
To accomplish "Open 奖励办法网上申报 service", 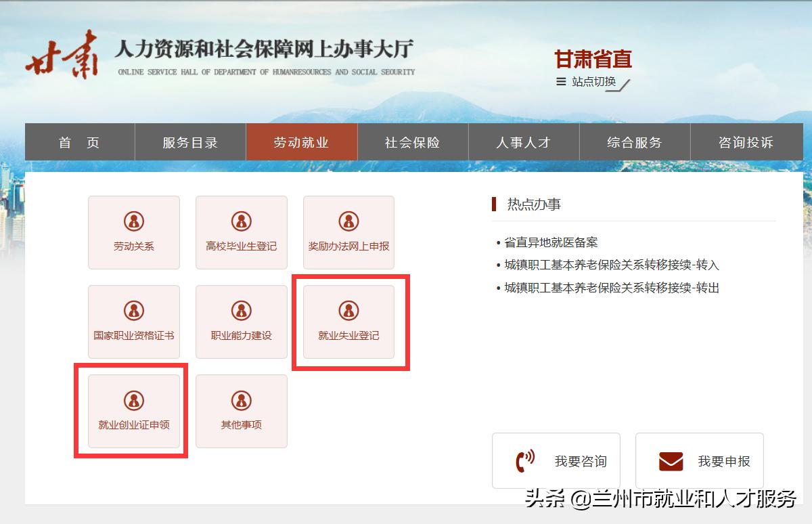I will tap(348, 232).
